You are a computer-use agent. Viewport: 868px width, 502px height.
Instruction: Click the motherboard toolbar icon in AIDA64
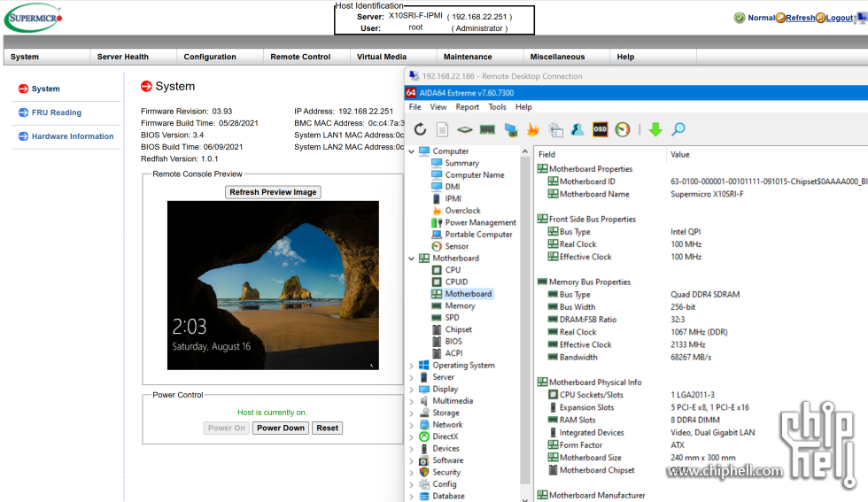(x=464, y=129)
